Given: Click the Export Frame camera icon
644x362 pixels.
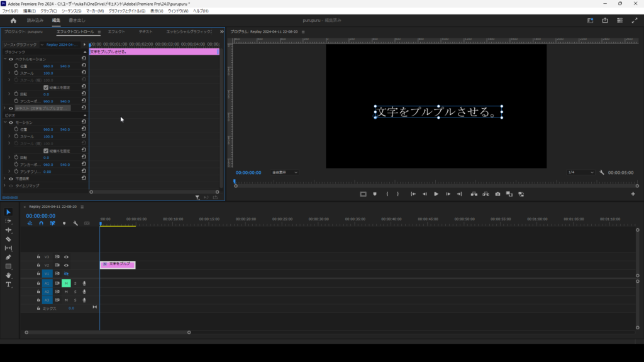Looking at the screenshot, I should (497, 194).
